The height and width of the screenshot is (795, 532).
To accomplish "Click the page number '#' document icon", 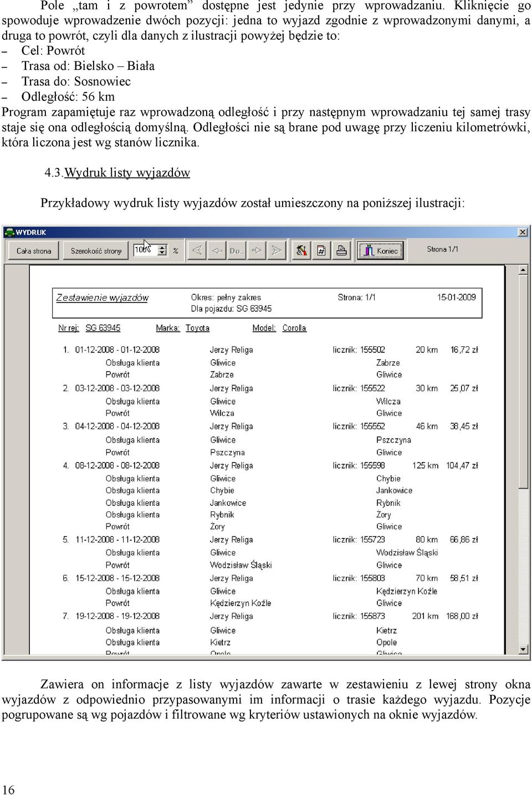I will (321, 250).
